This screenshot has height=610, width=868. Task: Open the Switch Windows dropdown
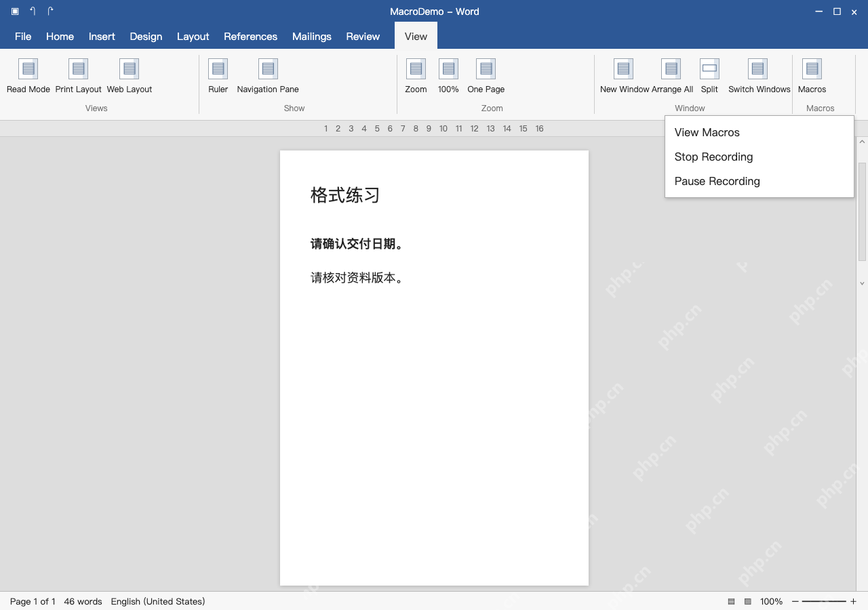759,76
